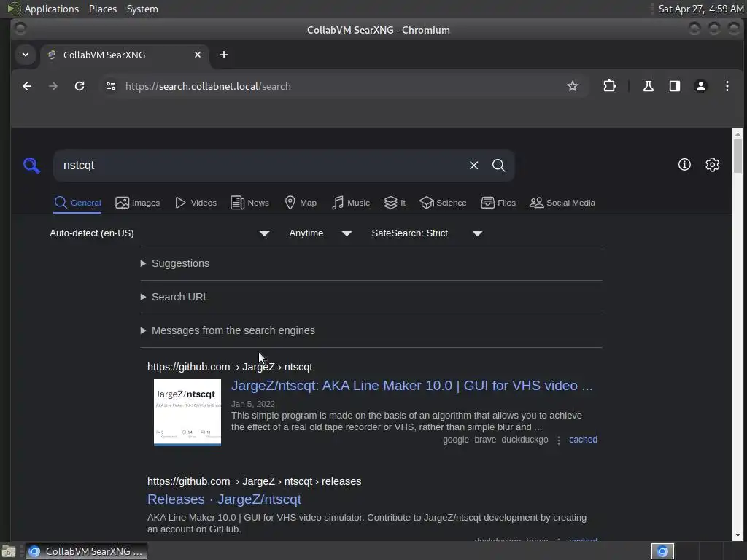Click the Chromium address bar URL
This screenshot has width=747, height=560.
[208, 86]
